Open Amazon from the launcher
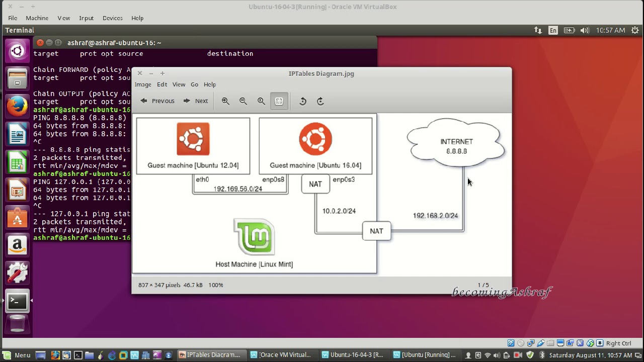Viewport: 644px width, 362px height. 17,246
